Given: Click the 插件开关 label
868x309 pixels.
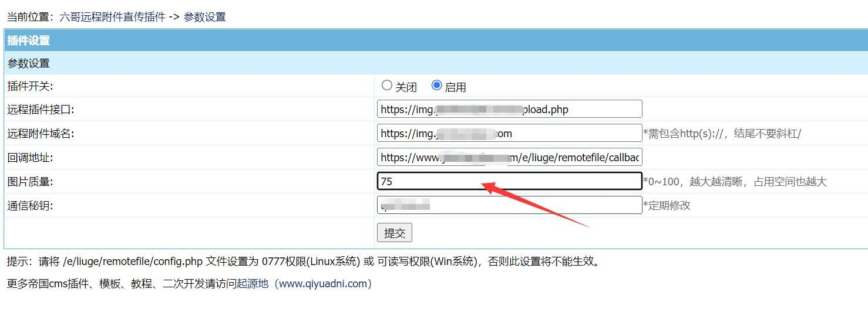Looking at the screenshot, I should 31,86.
